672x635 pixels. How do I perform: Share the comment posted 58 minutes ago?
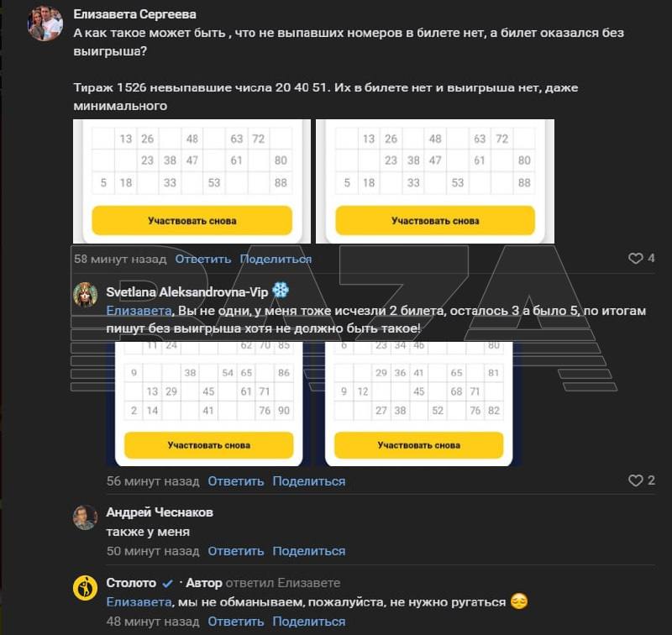click(x=276, y=260)
